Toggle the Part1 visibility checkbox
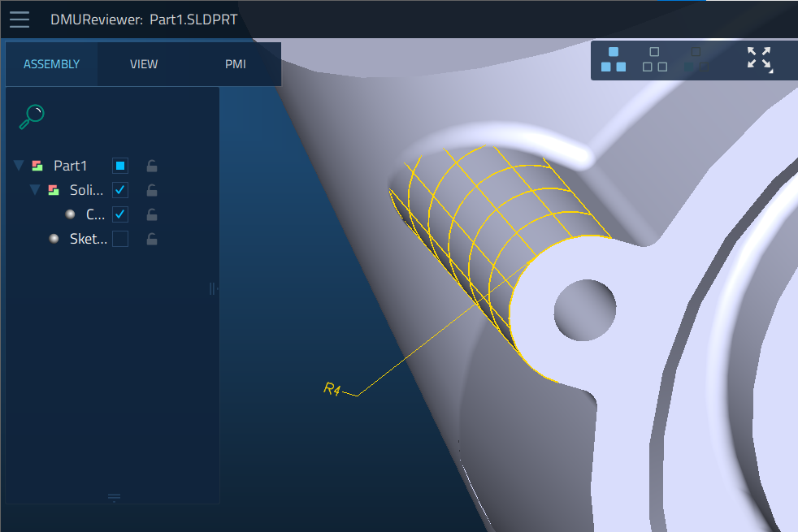Viewport: 798px width, 532px height. pos(120,166)
